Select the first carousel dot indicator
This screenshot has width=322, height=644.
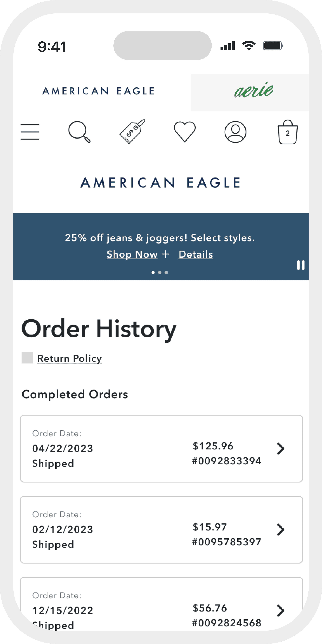click(153, 273)
